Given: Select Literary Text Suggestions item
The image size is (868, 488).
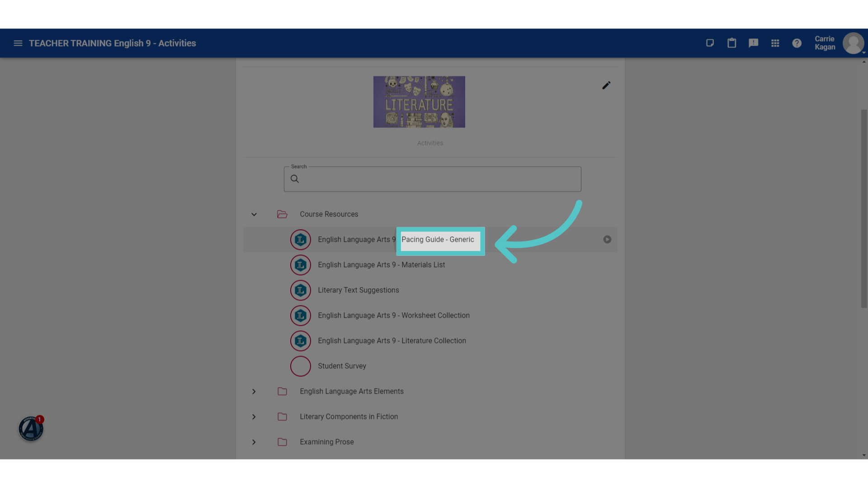Looking at the screenshot, I should coord(358,290).
